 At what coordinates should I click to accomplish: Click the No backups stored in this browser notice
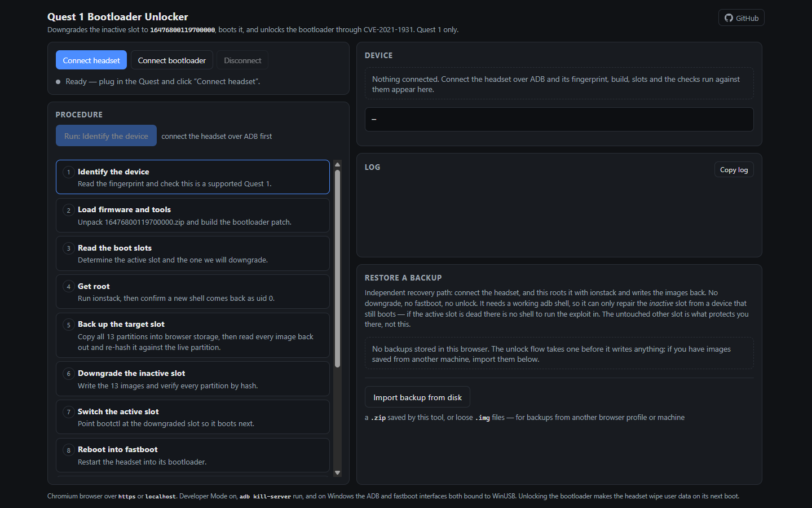(559, 354)
